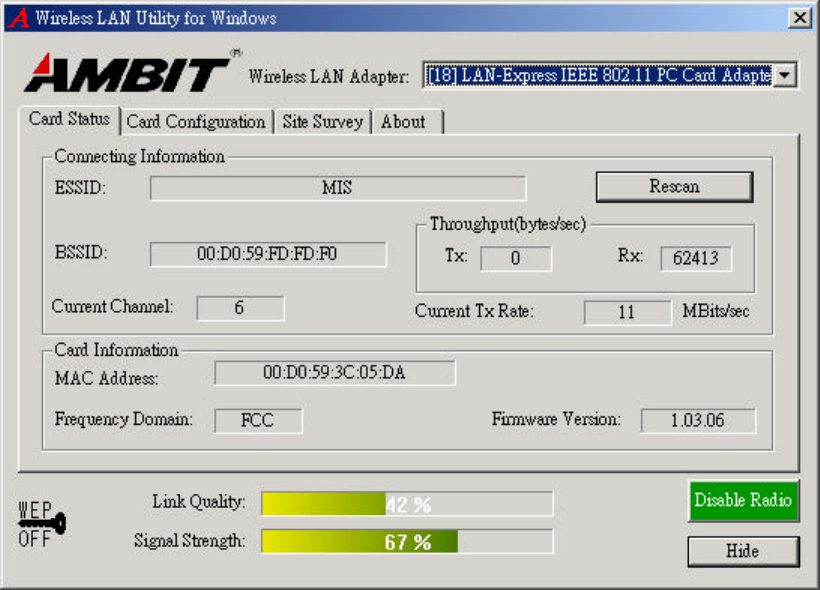Click the Hide button
Image resolution: width=820 pixels, height=590 pixels.
click(x=743, y=551)
